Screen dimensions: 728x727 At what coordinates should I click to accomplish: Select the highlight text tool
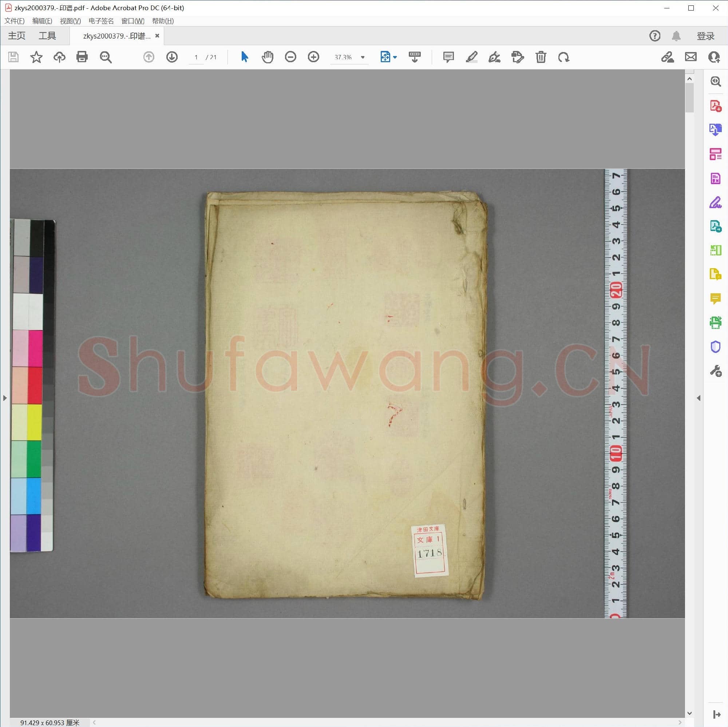(471, 57)
